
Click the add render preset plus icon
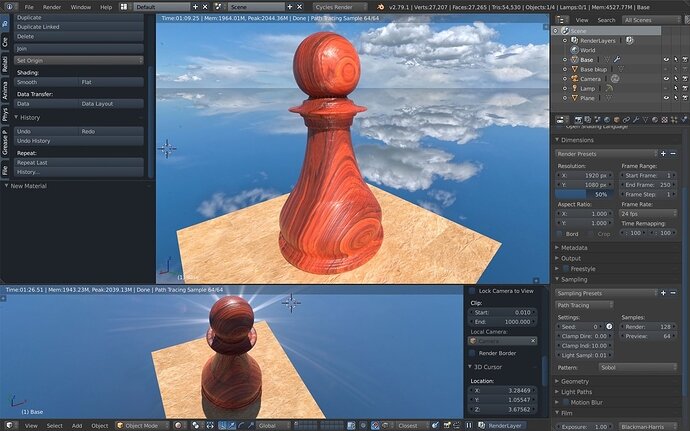point(663,154)
